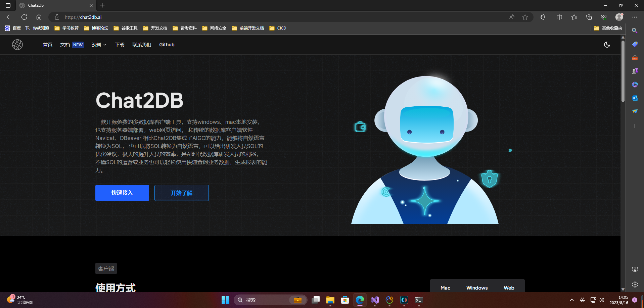The image size is (644, 308).
Task: Open the sidebar Outlook icon
Action: click(x=635, y=98)
